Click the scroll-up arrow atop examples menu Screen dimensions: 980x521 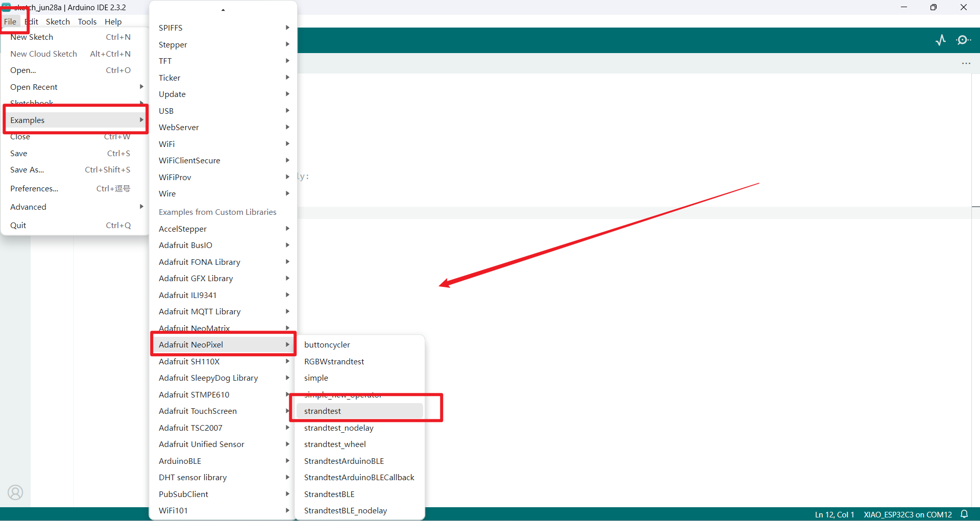coord(223,10)
